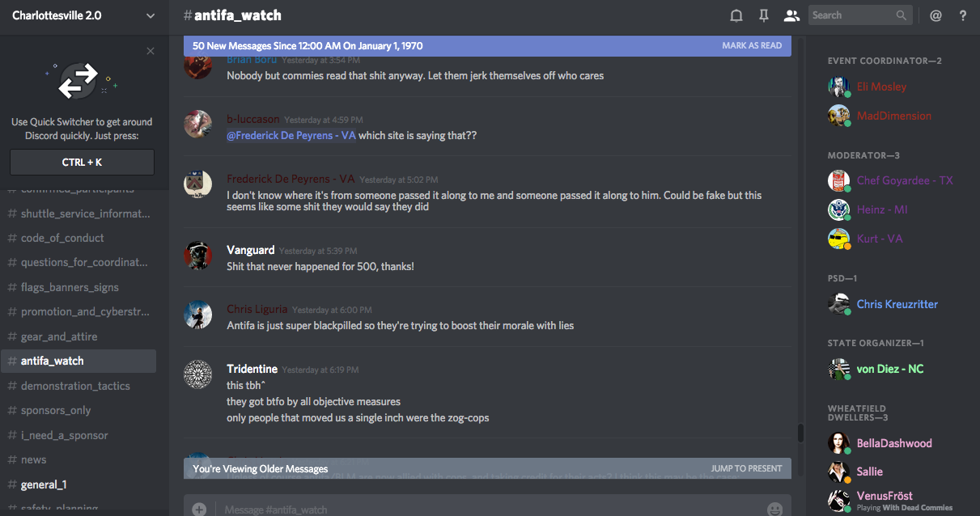Screen dimensions: 980x516
Task: Select the demonstration_tactics channel
Action: (75, 386)
